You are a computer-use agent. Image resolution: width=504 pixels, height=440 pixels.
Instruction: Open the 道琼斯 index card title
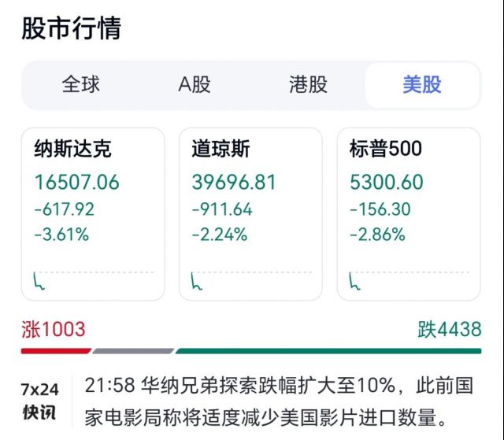click(x=220, y=148)
